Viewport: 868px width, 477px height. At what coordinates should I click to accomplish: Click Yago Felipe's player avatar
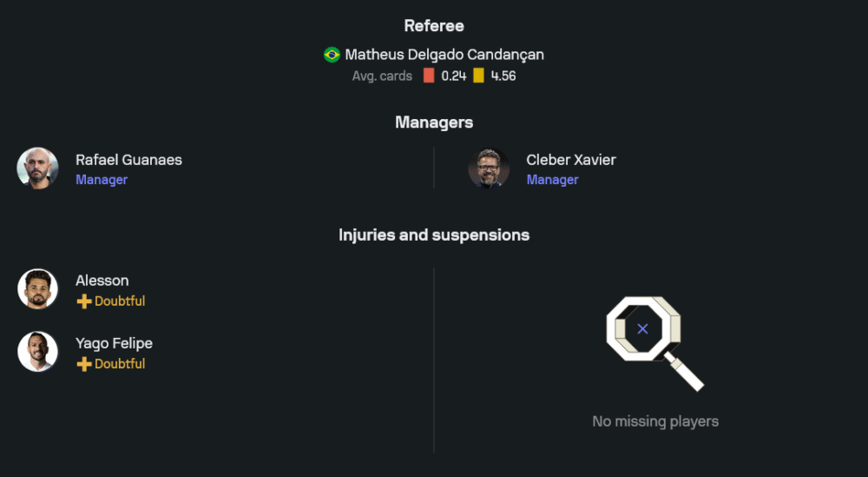[x=37, y=352]
